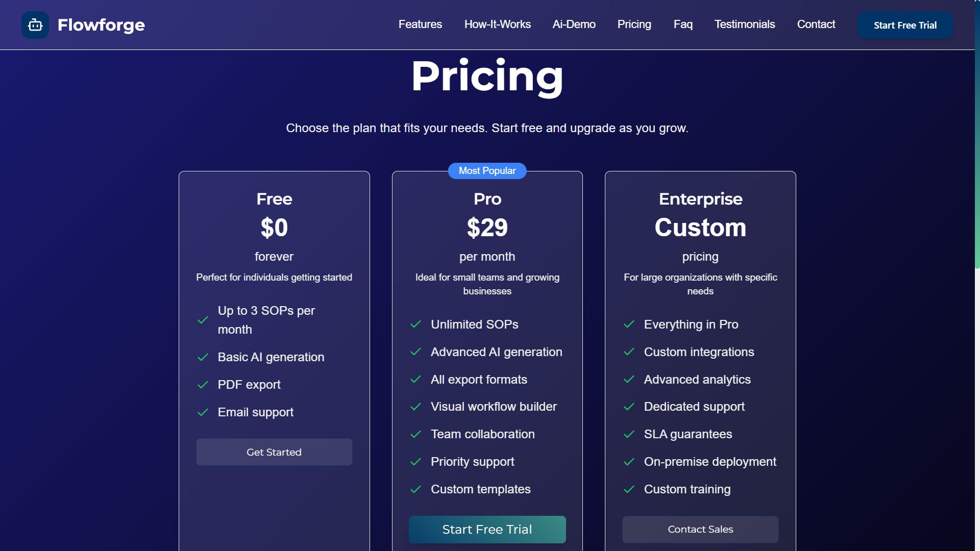Screen dimensions: 980x551
Task: Select Pricing in the navigation bar
Action: coord(634,24)
